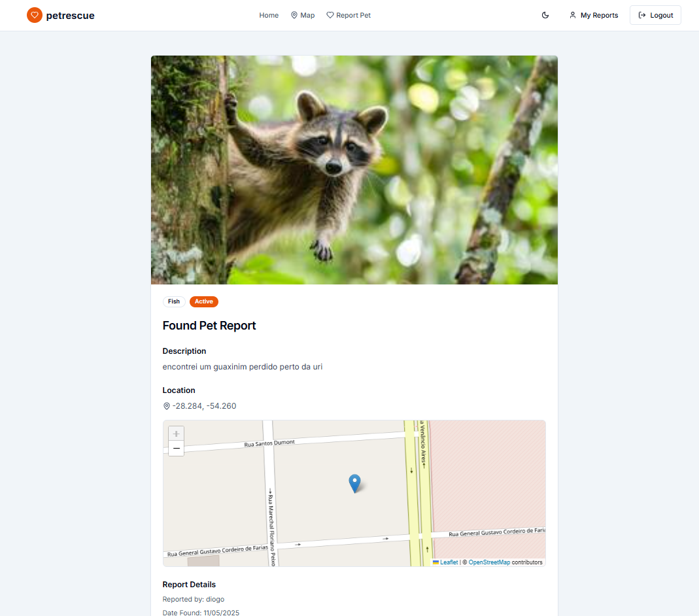699x616 pixels.
Task: Click the blue map marker pin
Action: click(x=354, y=483)
